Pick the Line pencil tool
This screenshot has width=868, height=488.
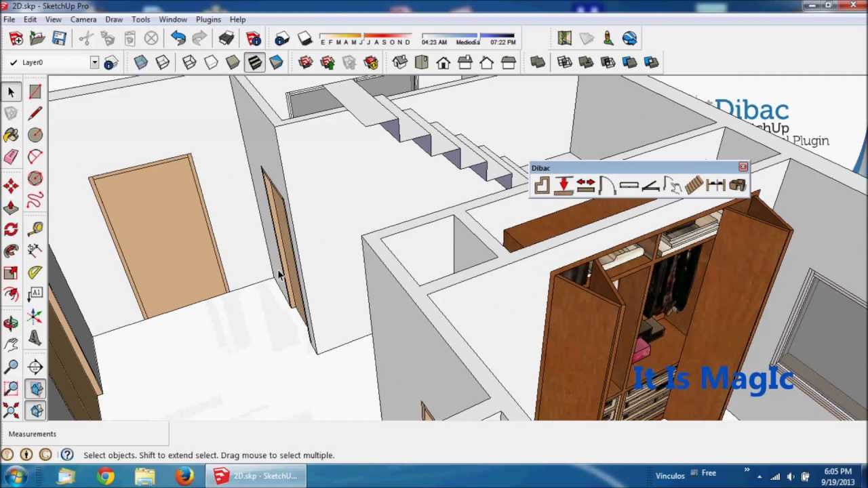pos(35,113)
